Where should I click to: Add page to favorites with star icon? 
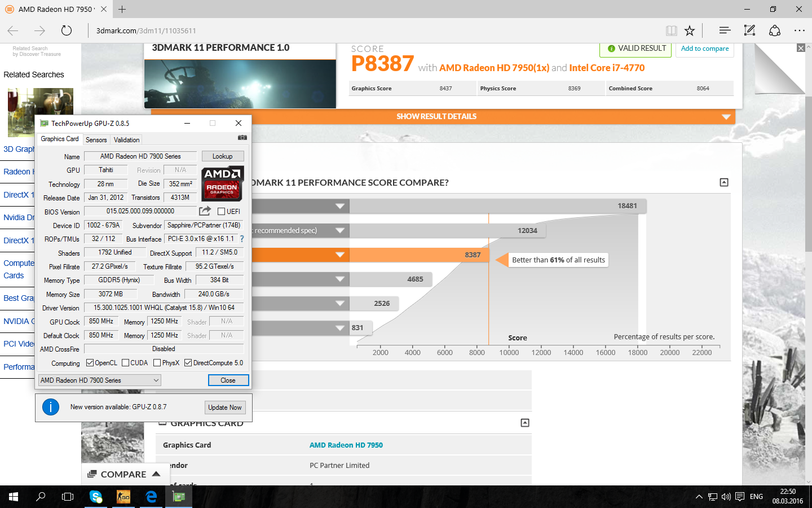[690, 30]
